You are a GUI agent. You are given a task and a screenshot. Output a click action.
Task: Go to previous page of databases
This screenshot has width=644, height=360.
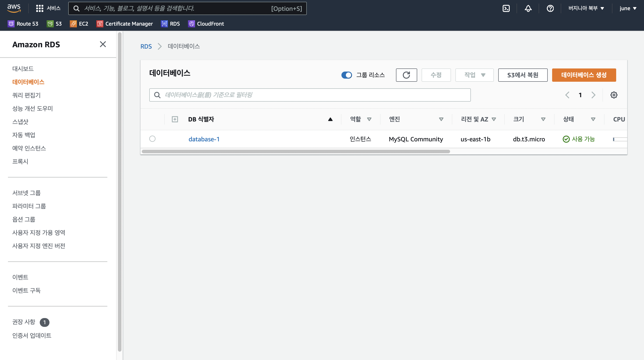[567, 95]
